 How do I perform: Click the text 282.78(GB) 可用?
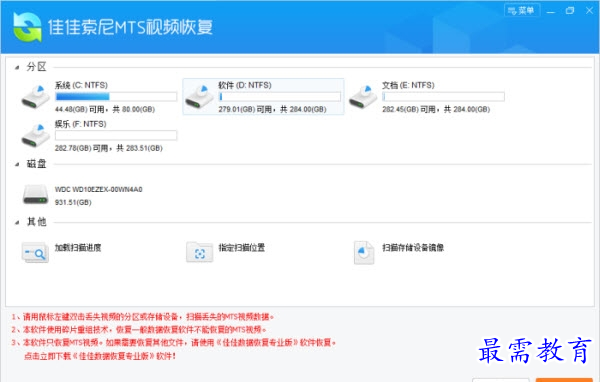(82, 148)
